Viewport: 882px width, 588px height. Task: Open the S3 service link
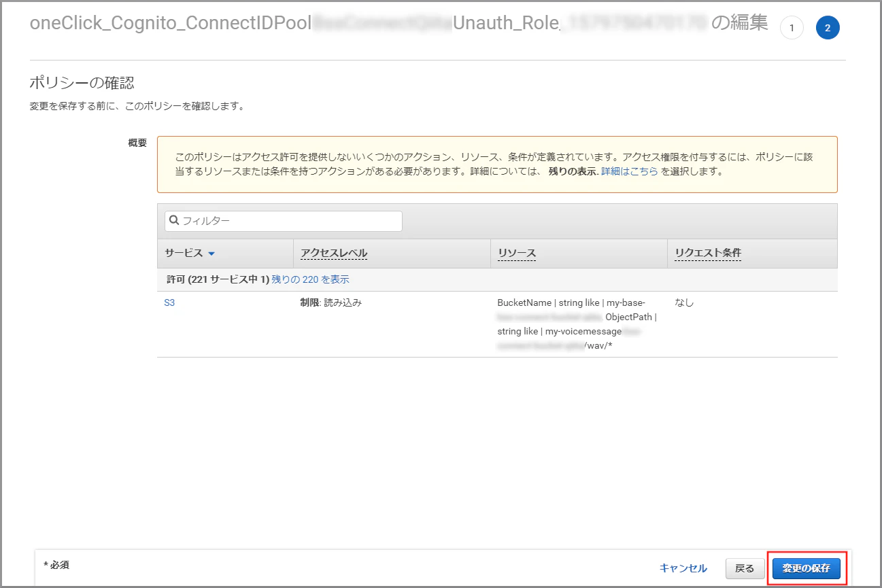click(x=169, y=302)
